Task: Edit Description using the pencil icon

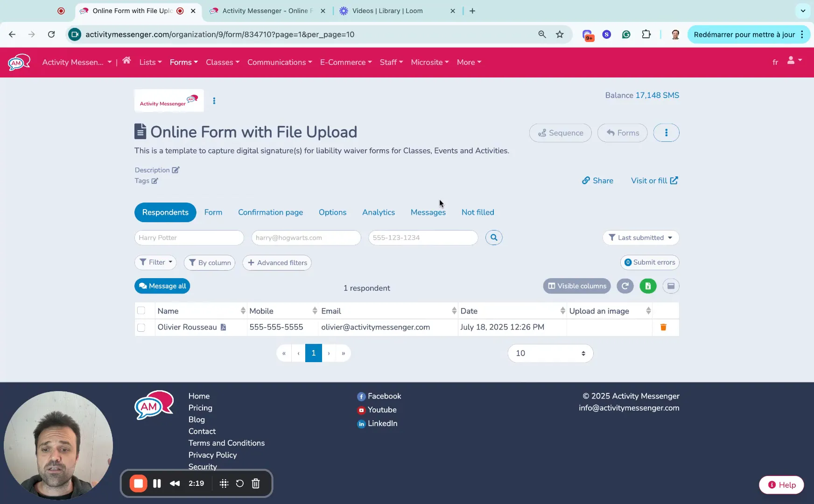Action: pos(175,170)
